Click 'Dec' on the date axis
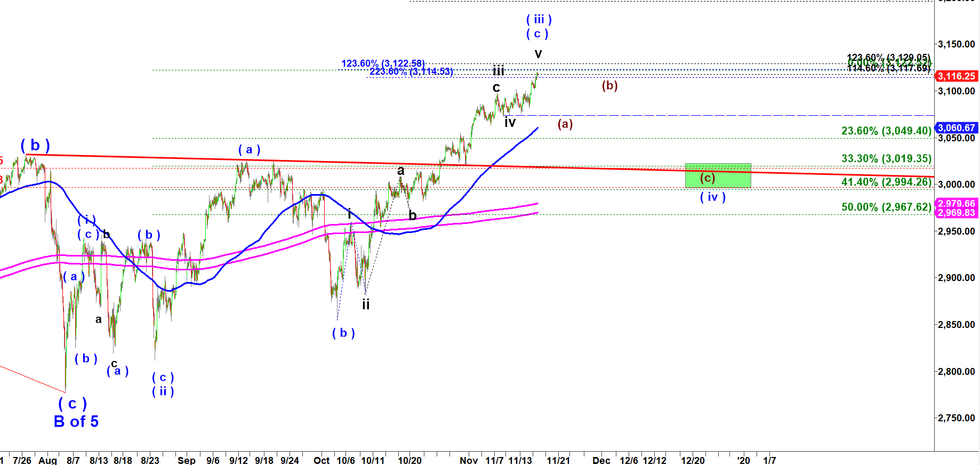This screenshot has height=465, width=980. pos(601,460)
